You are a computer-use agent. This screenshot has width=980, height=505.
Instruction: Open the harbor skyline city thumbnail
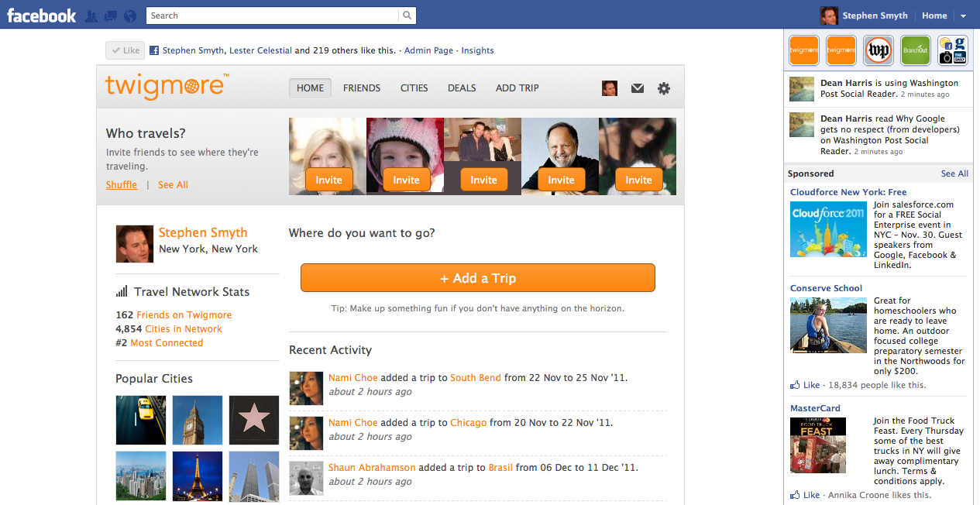tap(141, 476)
